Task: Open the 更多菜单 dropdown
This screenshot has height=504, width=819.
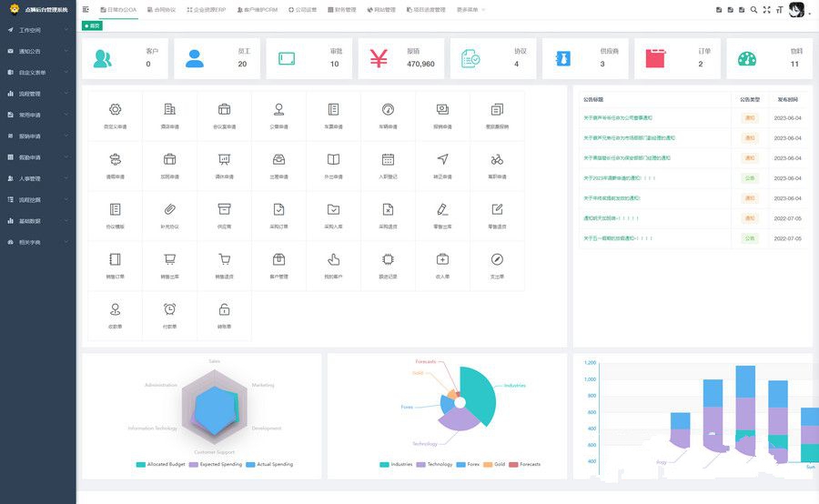Action: pyautogui.click(x=470, y=10)
